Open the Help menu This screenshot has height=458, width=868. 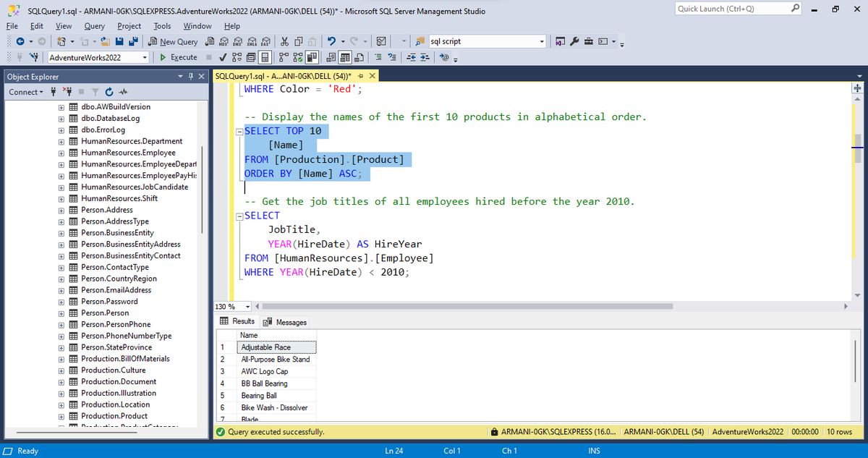coord(231,26)
